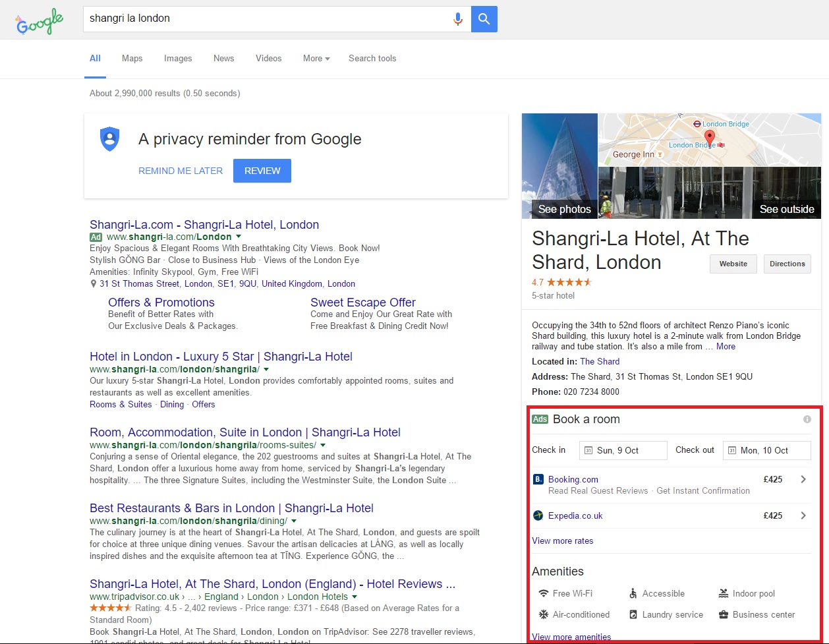Click the privacy shield icon
829x644 pixels.
(x=109, y=140)
